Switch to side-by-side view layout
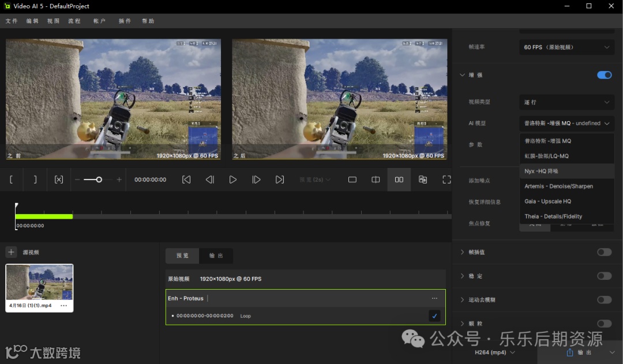Viewport: 623px width, 364px height. point(399,179)
